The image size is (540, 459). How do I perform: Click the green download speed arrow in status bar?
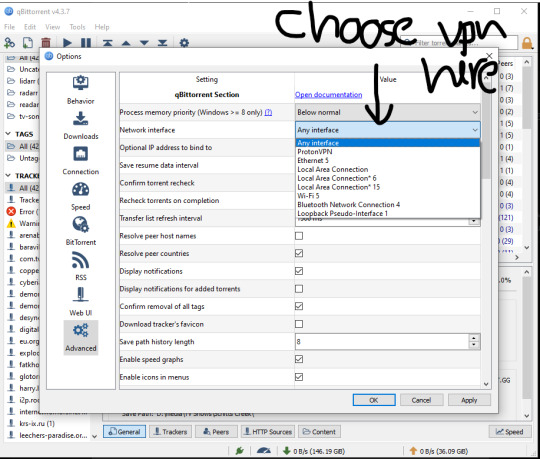tap(286, 451)
